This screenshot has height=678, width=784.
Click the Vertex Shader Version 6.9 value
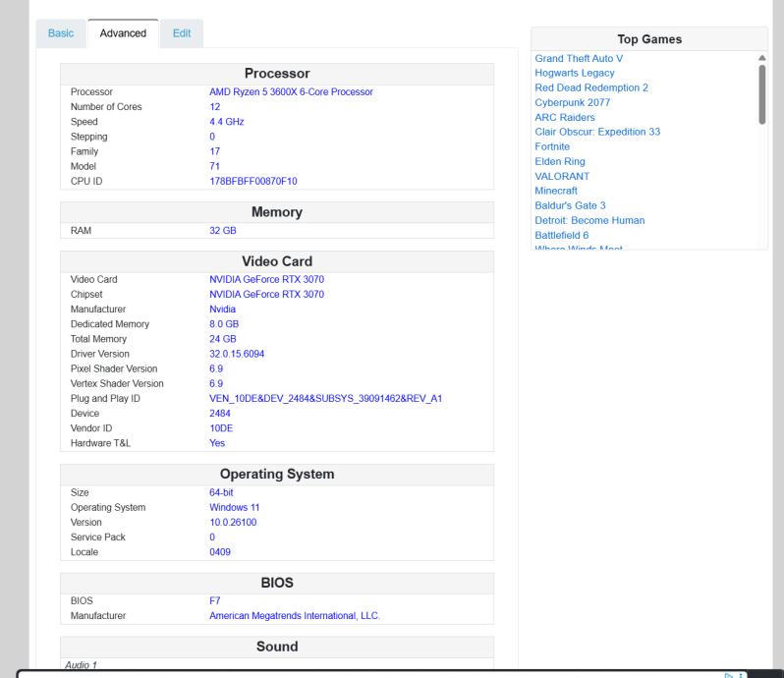pos(216,384)
